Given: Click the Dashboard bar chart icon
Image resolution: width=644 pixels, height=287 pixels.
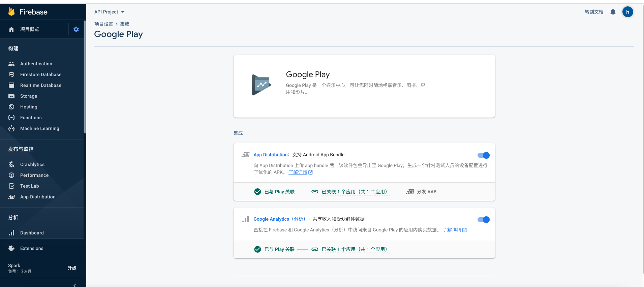Looking at the screenshot, I should [11, 233].
